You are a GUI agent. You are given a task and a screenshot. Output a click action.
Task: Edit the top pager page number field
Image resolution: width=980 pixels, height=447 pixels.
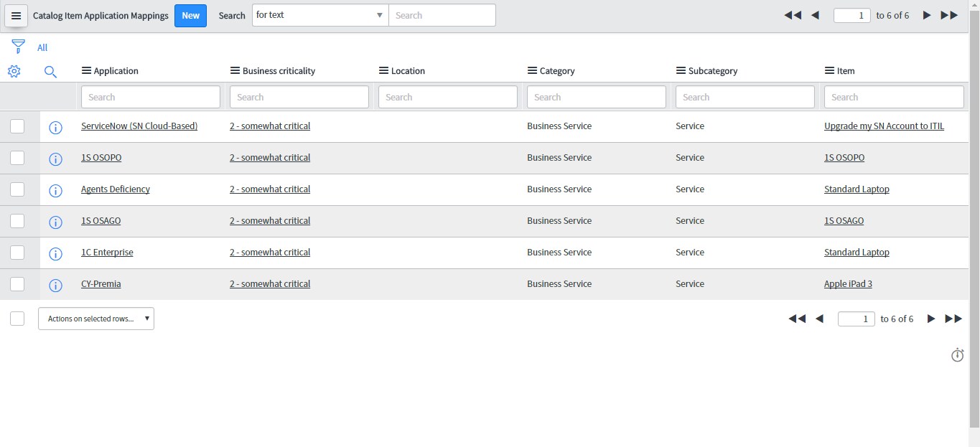852,15
